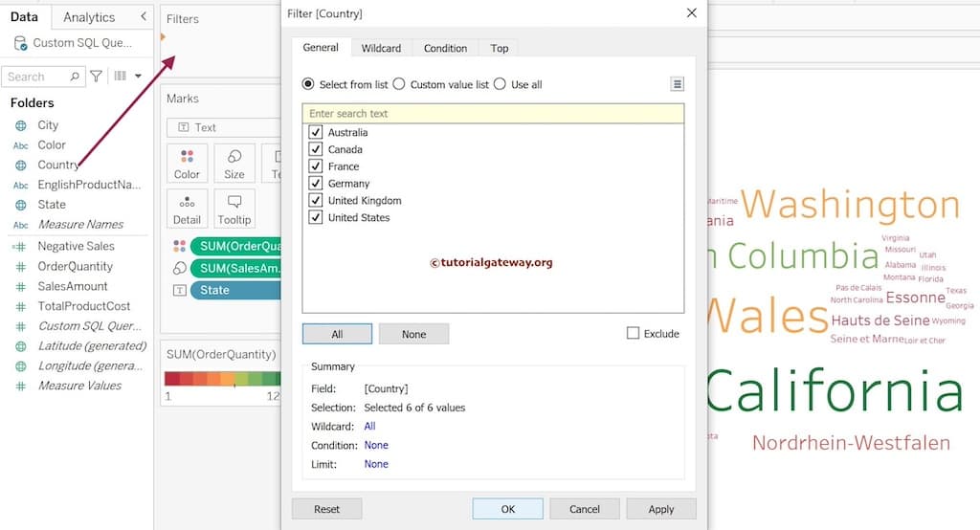The width and height of the screenshot is (980, 530).
Task: Click the SUM(OrderQuantity) color legend gradient
Action: (222, 378)
